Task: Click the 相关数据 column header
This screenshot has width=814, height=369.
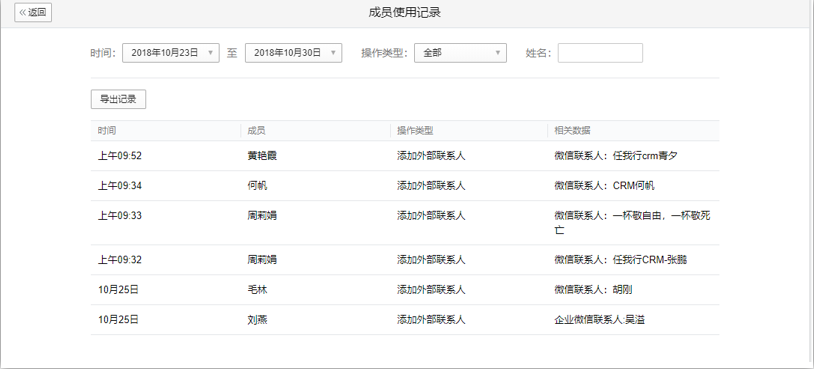Action: [x=572, y=131]
